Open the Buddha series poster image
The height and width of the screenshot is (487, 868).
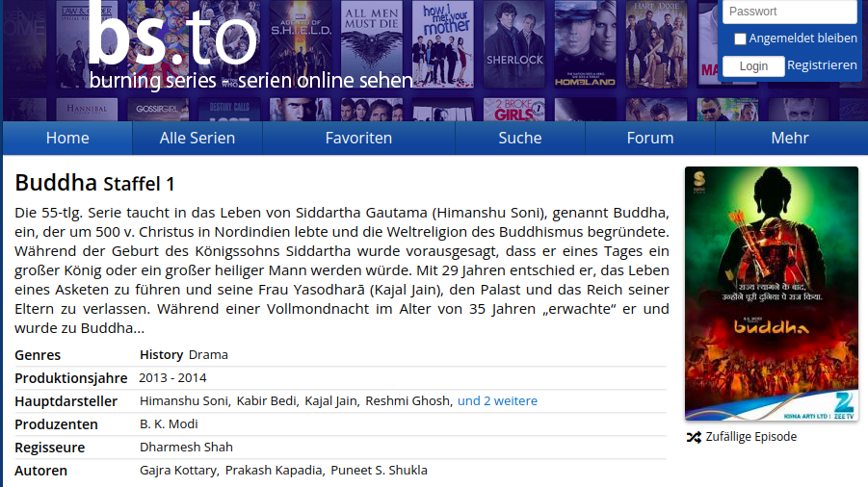point(771,294)
